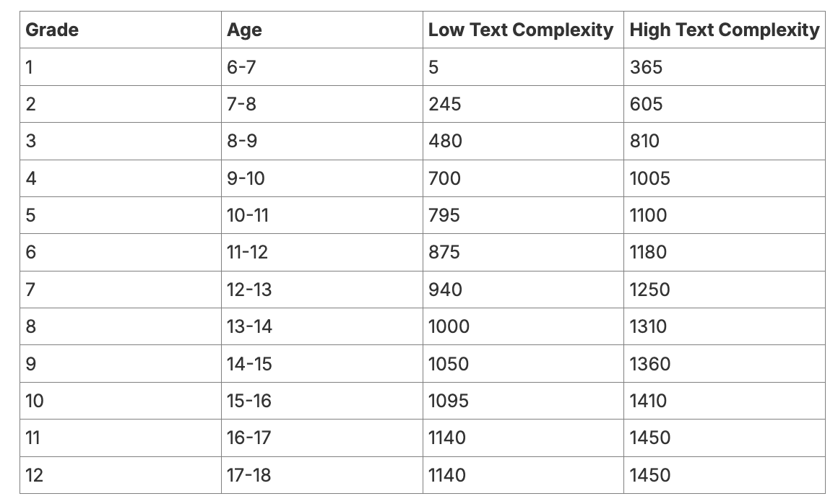
Task: Click the cell showing 1250
Action: pyautogui.click(x=724, y=290)
